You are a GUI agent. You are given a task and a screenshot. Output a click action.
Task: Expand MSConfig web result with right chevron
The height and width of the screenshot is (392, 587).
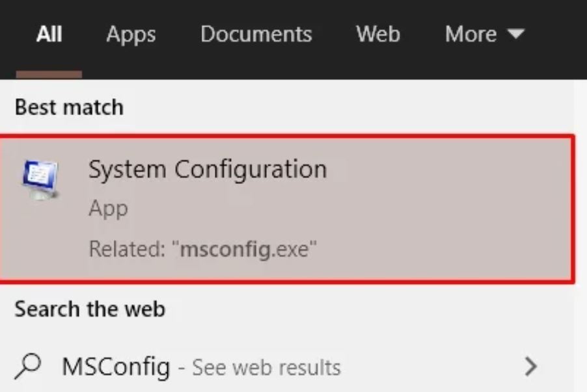point(531,367)
